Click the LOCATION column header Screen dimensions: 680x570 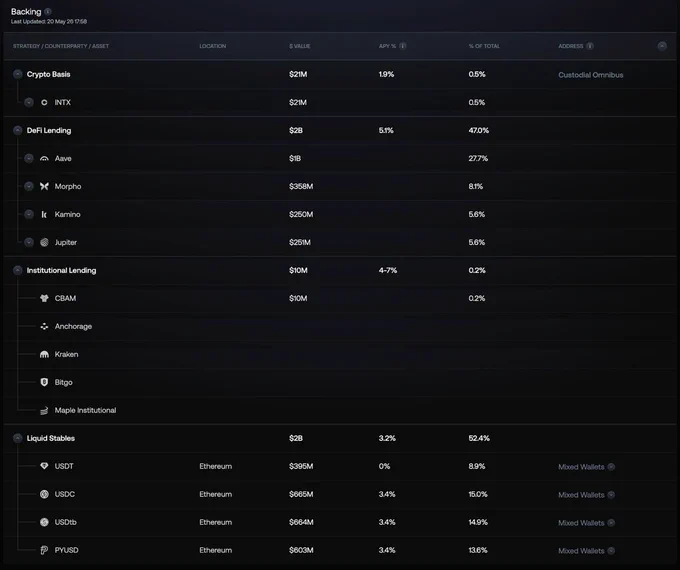point(212,46)
